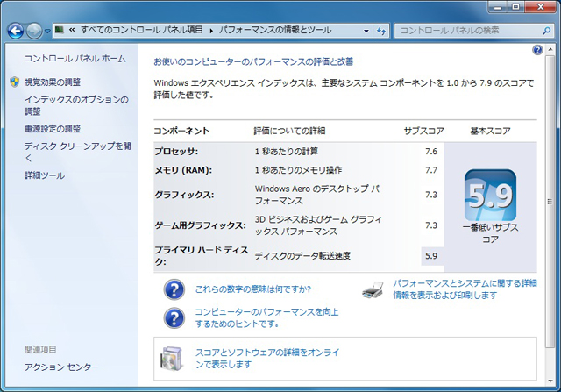The height and width of the screenshot is (392, 561).
Task: Open 視覚効果の調整 link
Action: pyautogui.click(x=53, y=82)
